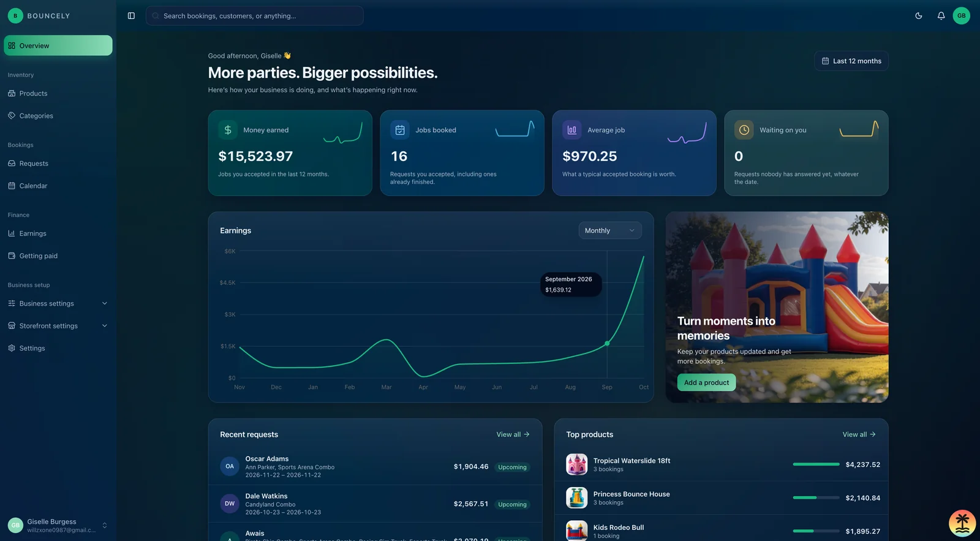
Task: Click the Waiting on you clock icon
Action: pyautogui.click(x=744, y=130)
